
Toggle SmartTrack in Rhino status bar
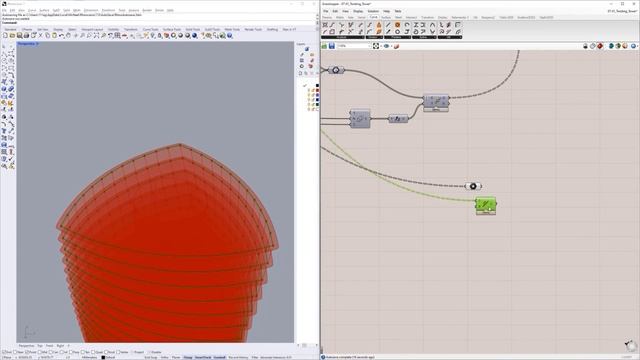click(x=203, y=357)
